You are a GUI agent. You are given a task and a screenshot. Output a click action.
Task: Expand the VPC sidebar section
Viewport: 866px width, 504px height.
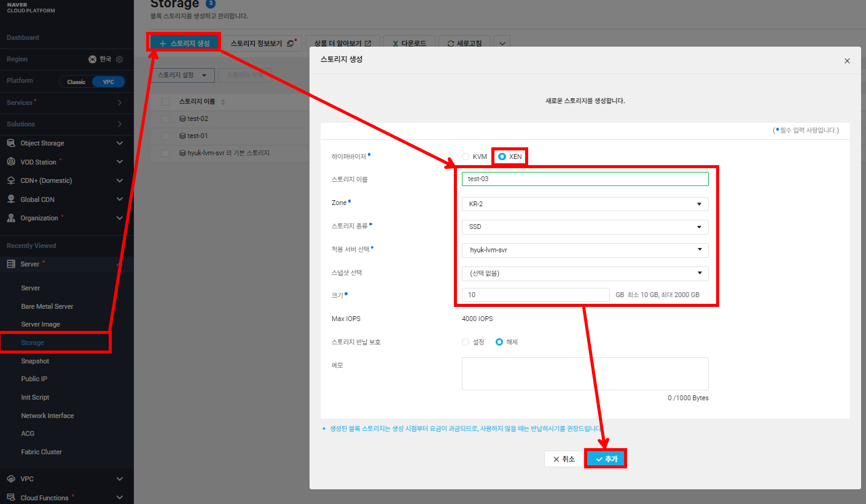click(x=120, y=479)
